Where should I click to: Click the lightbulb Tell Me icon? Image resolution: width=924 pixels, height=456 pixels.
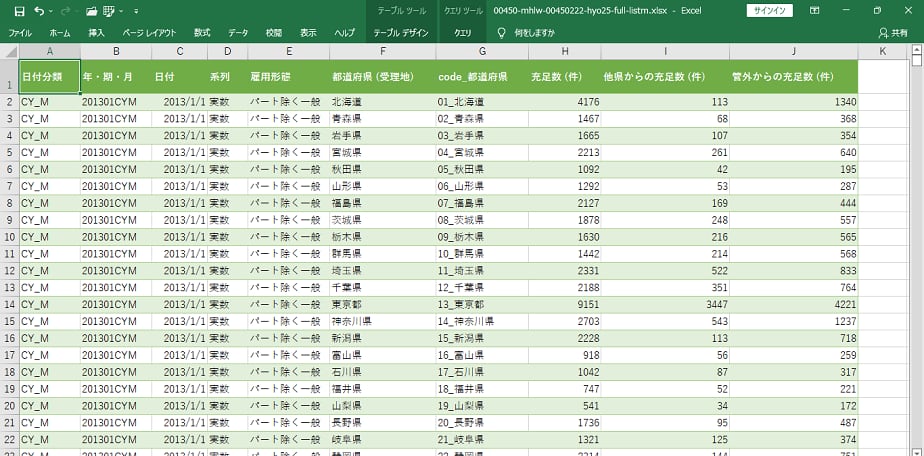pos(502,32)
